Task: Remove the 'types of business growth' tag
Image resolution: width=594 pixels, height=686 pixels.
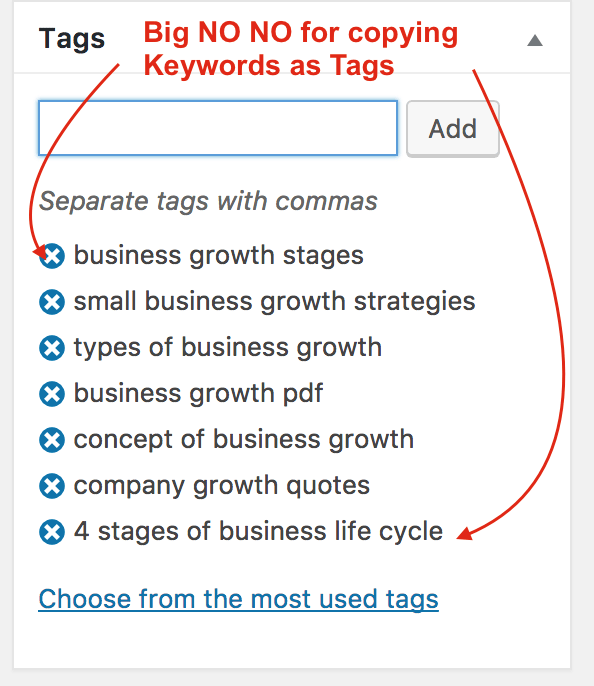Action: pyautogui.click(x=52, y=348)
